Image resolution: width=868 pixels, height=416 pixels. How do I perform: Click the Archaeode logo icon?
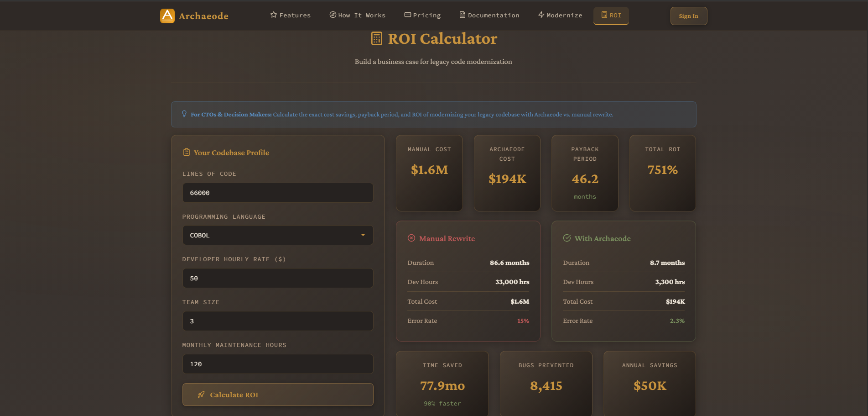[x=167, y=16]
